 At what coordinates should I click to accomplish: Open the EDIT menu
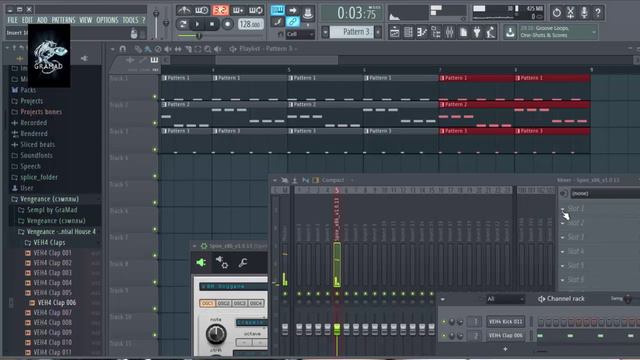(x=27, y=20)
